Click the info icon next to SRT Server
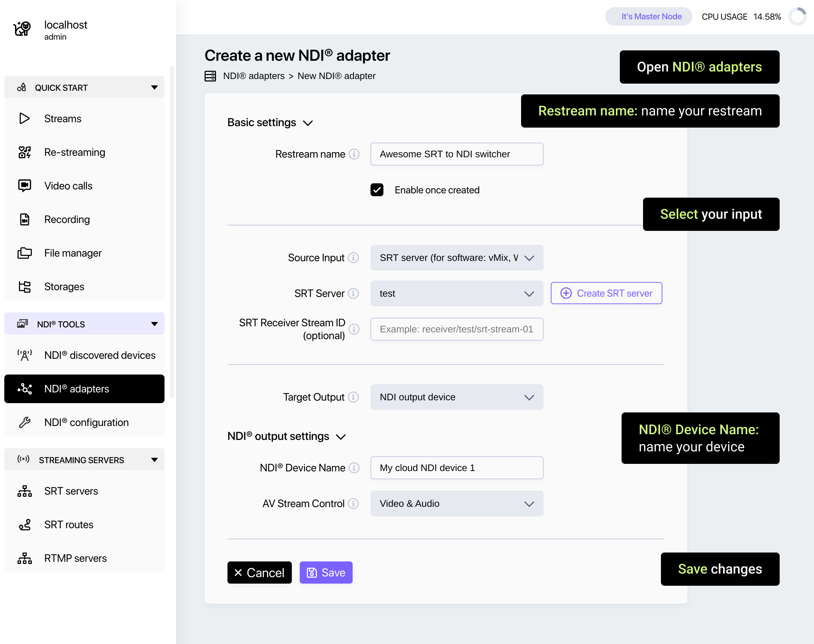The width and height of the screenshot is (814, 644). click(x=353, y=293)
